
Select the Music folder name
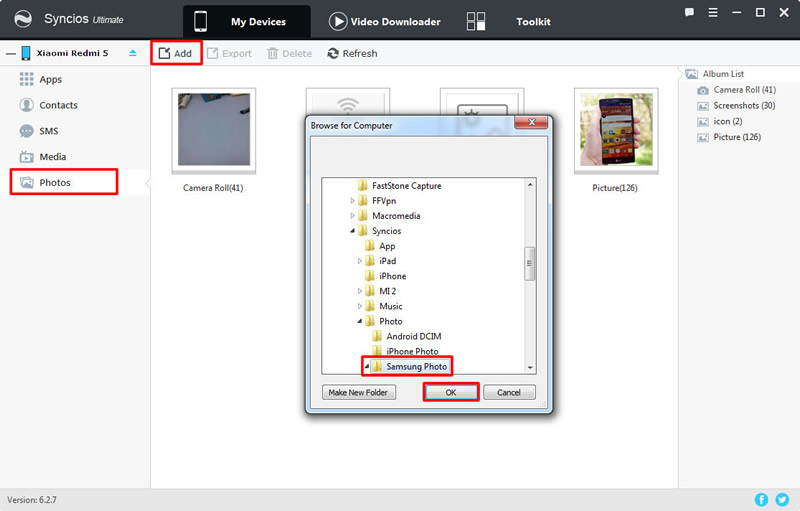[391, 306]
